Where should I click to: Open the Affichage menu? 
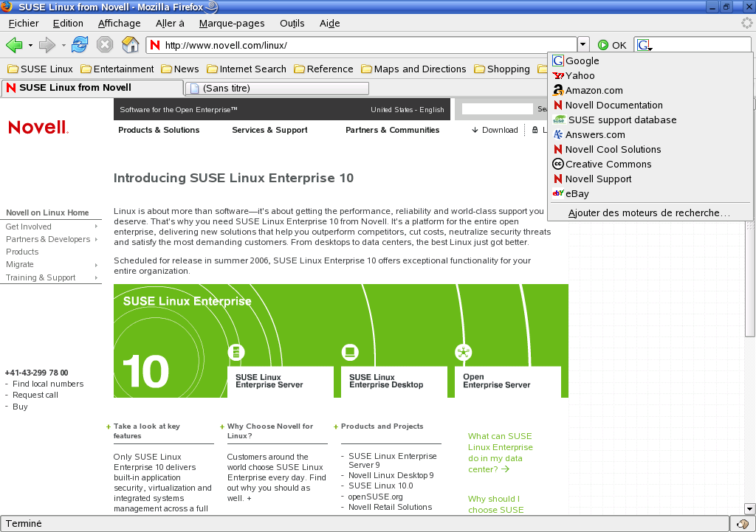[119, 23]
